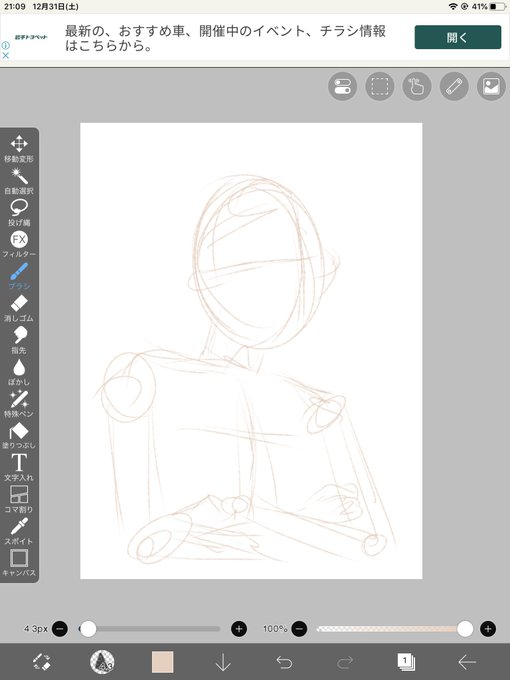Image resolution: width=510 pixels, height=680 pixels.
Task: Close the ad with the X icon
Action: [x=5, y=56]
